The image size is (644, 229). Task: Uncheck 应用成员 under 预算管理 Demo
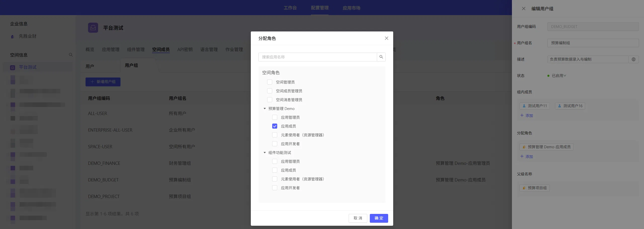[x=275, y=126]
